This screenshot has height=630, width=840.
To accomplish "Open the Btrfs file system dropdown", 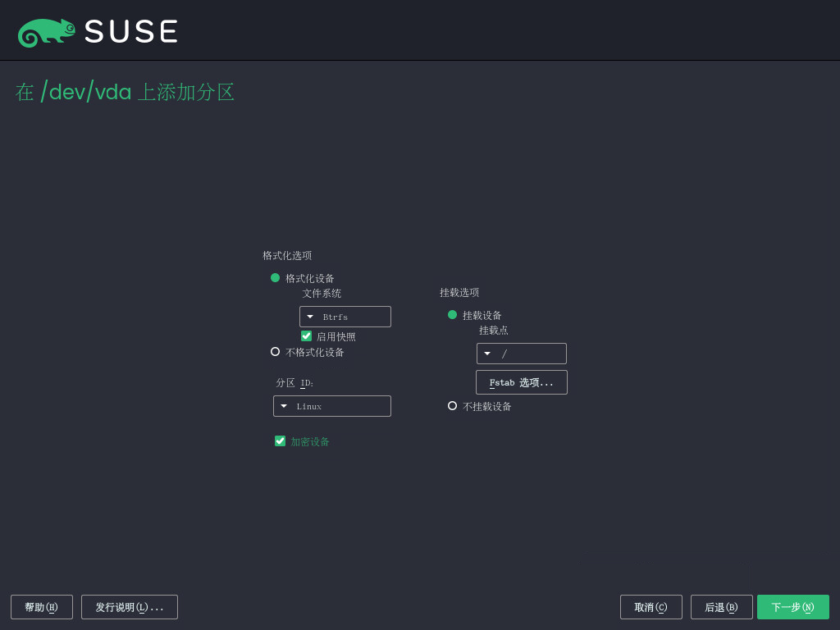I will (345, 317).
